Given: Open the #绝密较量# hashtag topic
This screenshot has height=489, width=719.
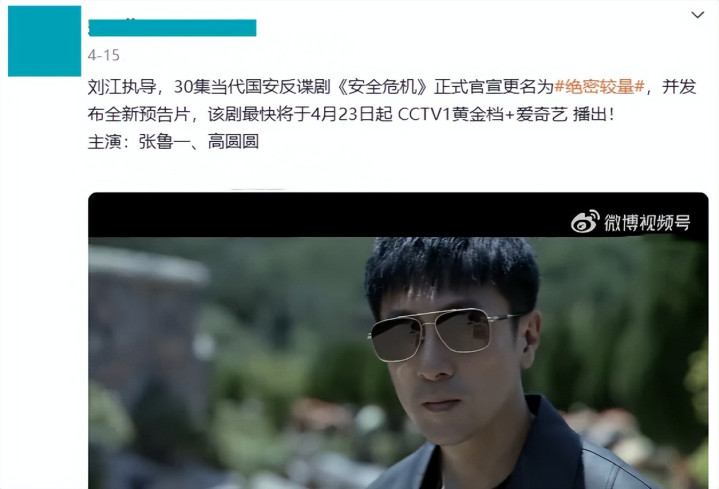Looking at the screenshot, I should tap(599, 87).
